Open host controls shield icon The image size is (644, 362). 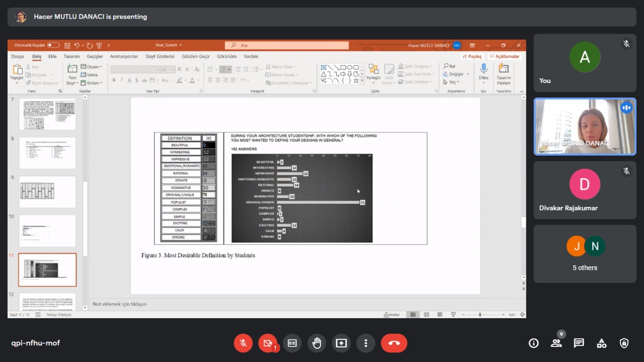click(624, 343)
